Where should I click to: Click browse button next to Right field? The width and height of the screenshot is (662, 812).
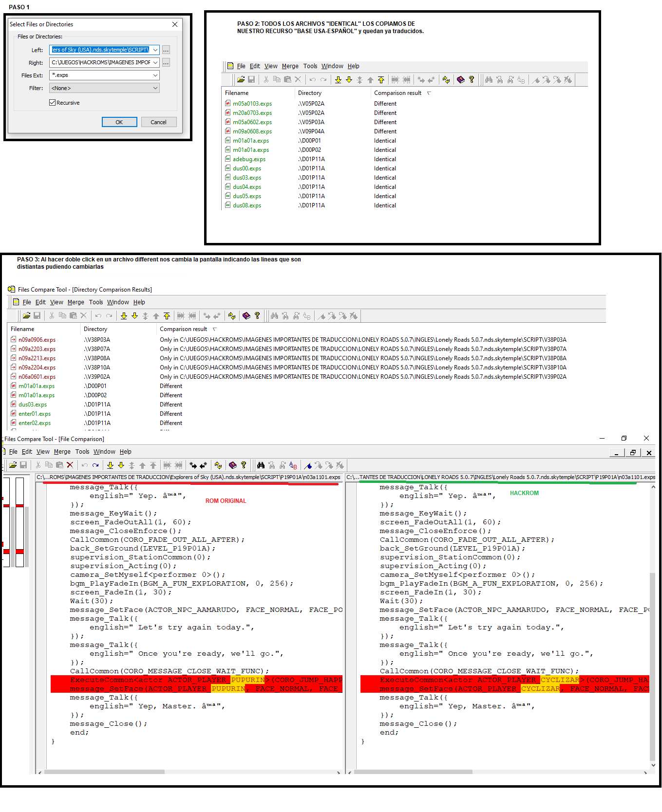(x=166, y=62)
